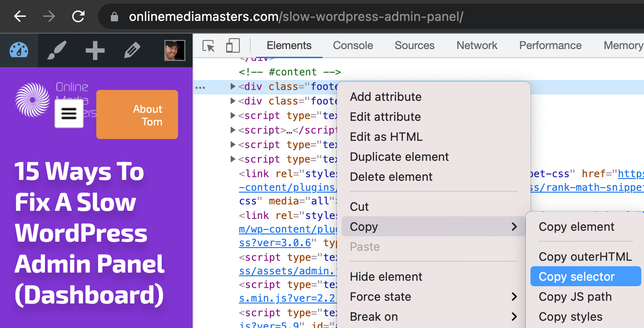Expand the first script type node
This screenshot has height=328, width=644.
pyautogui.click(x=233, y=115)
